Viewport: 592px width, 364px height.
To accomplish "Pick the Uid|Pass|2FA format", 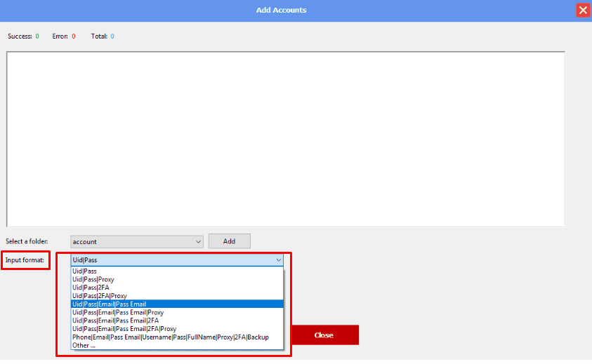I will 91,288.
